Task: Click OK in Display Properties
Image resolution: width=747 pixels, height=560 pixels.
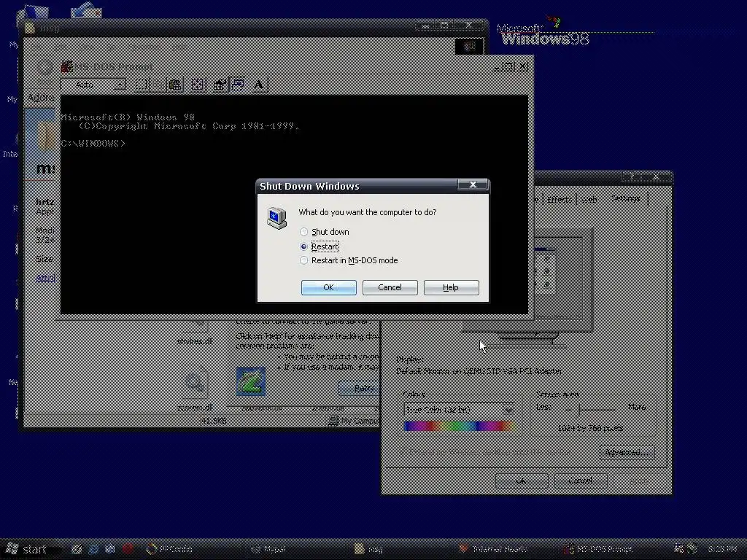Action: [522, 481]
